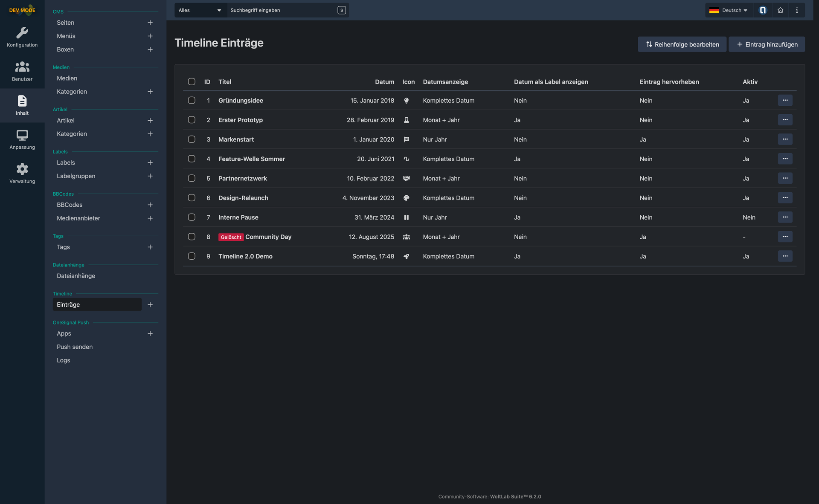The height and width of the screenshot is (504, 819).
Task: Toggle the select-all checkbox in table header
Action: click(x=192, y=81)
